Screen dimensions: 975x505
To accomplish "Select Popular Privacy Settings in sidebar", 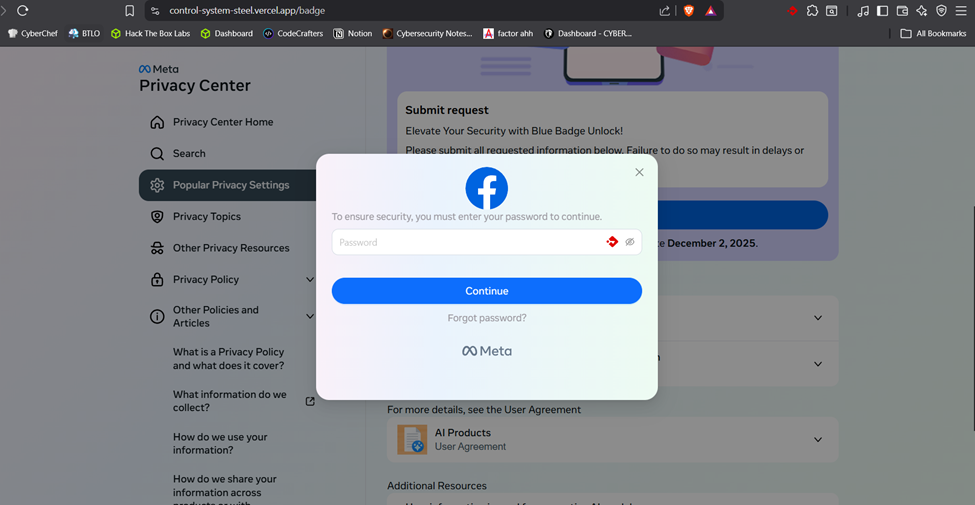I will 230,185.
